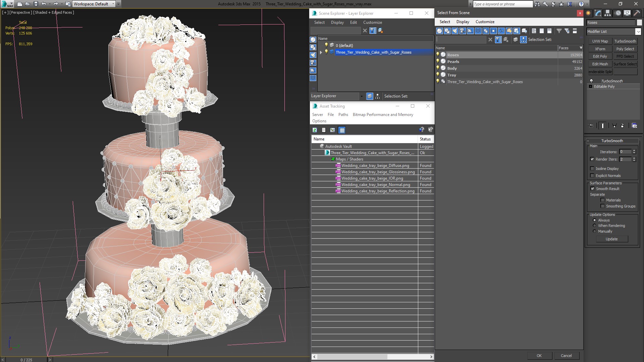Screen dimensions: 644x362
Task: Open the Modifier List dropdown
Action: coord(638,32)
